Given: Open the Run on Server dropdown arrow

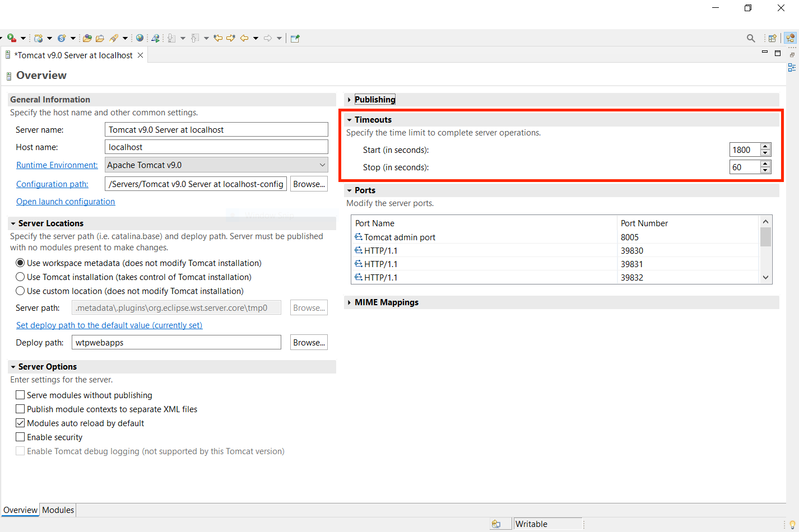Looking at the screenshot, I should [x=23, y=38].
